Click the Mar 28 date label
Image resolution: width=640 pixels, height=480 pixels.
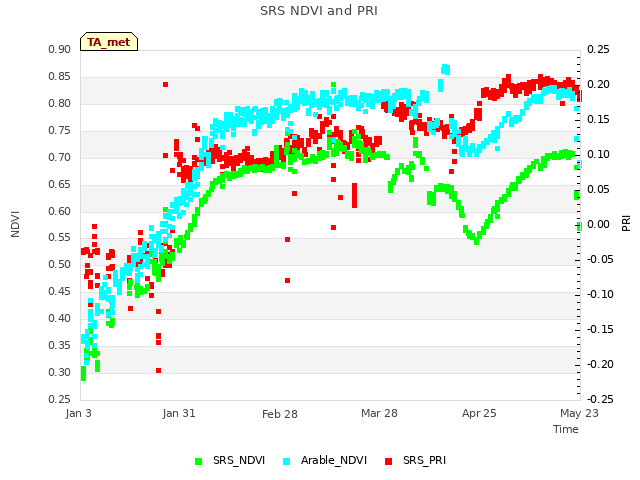(x=379, y=413)
